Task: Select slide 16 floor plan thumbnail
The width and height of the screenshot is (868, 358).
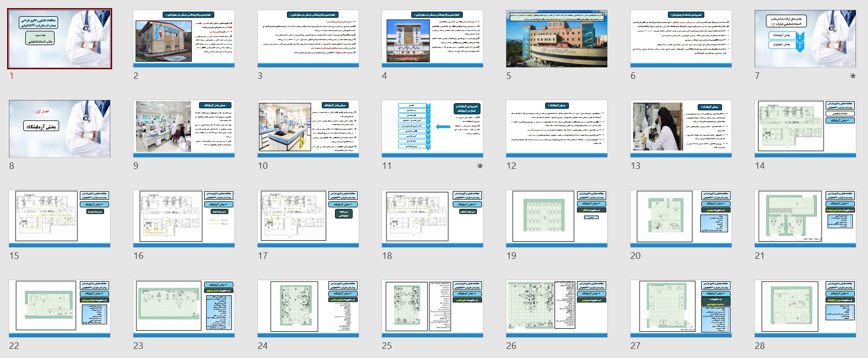Action: (184, 218)
